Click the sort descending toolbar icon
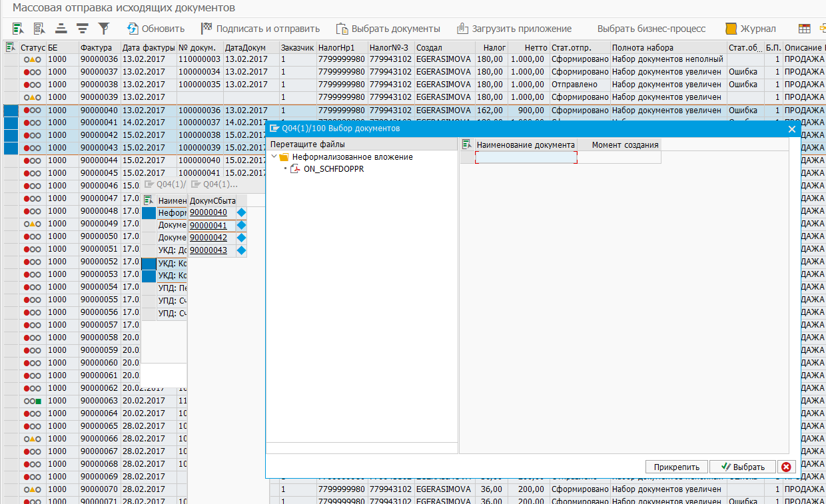 point(83,29)
